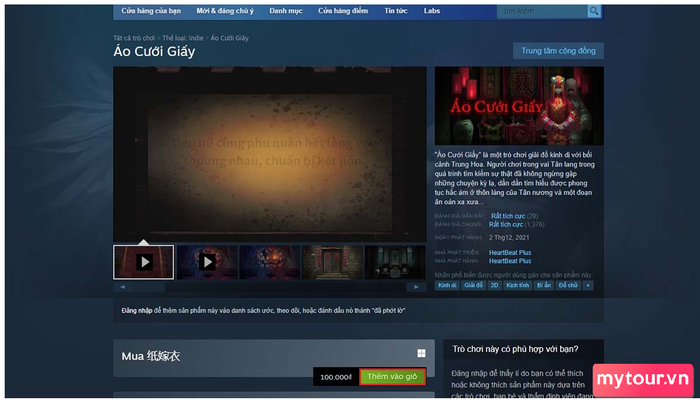Click the Áo Cưới Giấy breadcrumb link
Viewport: 700px width, 405px height.
tap(229, 38)
